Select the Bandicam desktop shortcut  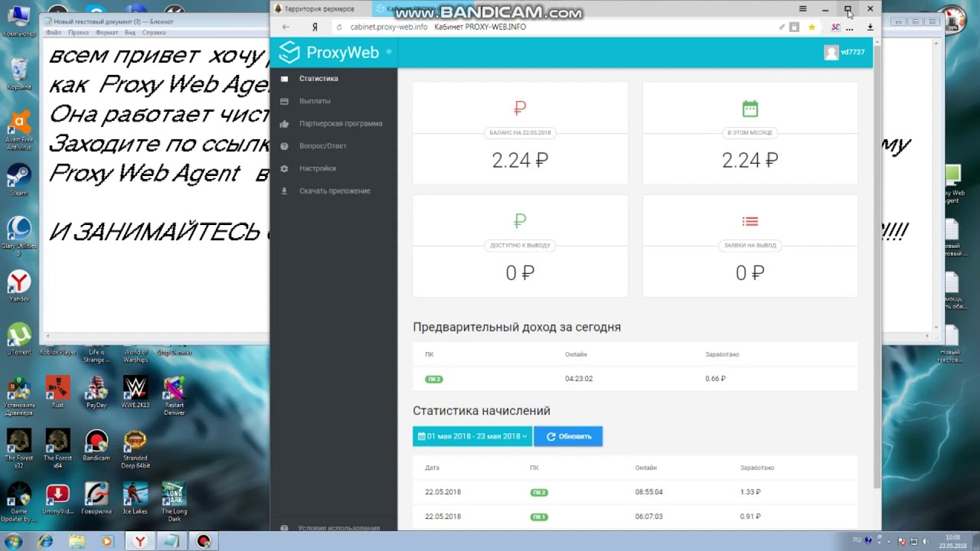click(96, 445)
